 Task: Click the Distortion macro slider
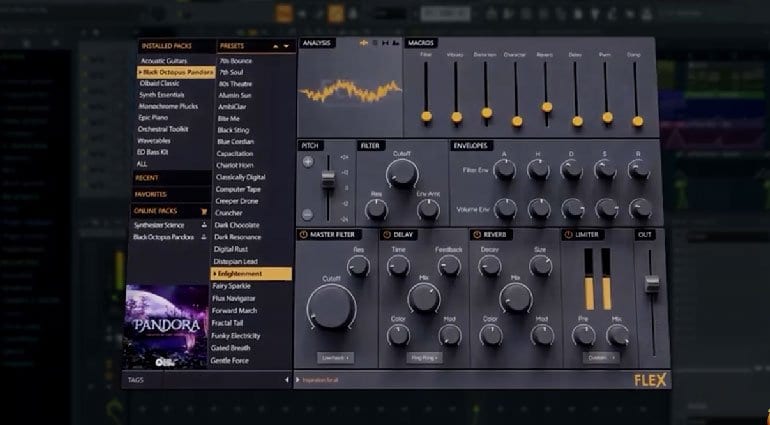[x=487, y=113]
